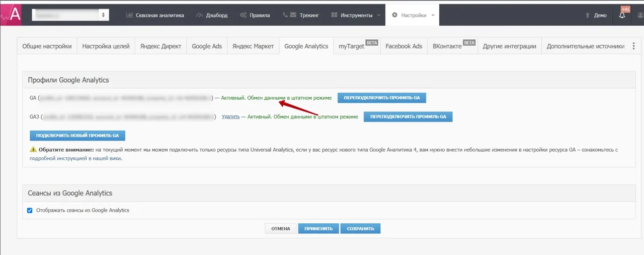Viewport: 644px width, 255px height.
Task: Expand the Инструменты menu
Action: pos(356,15)
